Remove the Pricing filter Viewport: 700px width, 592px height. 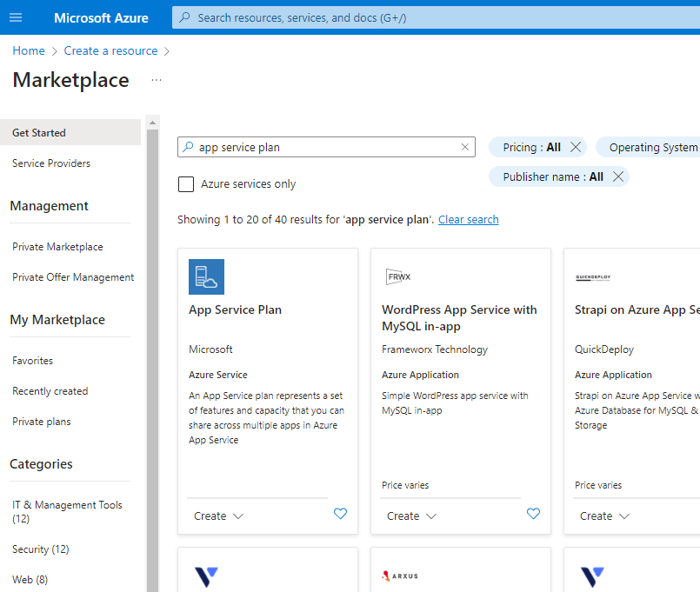point(576,147)
